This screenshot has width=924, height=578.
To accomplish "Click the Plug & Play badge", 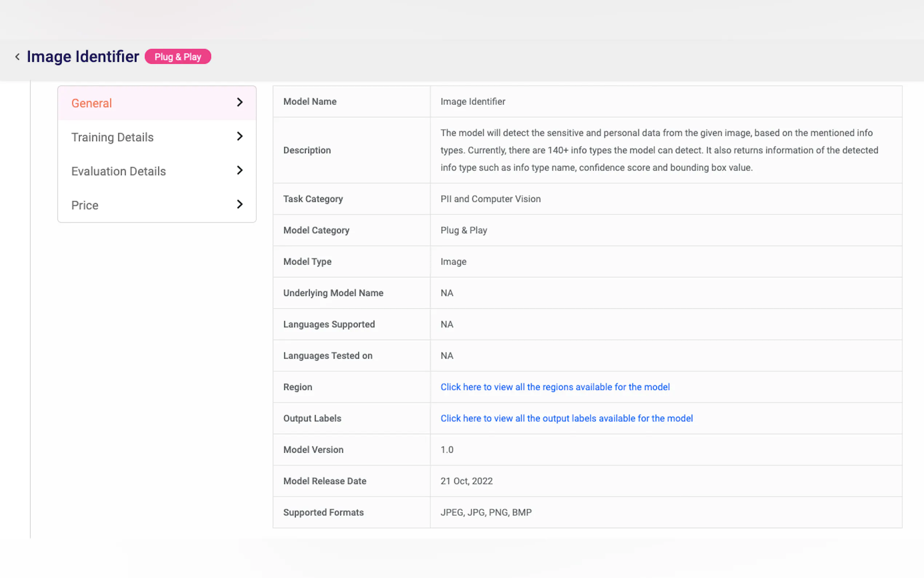I will (x=178, y=56).
